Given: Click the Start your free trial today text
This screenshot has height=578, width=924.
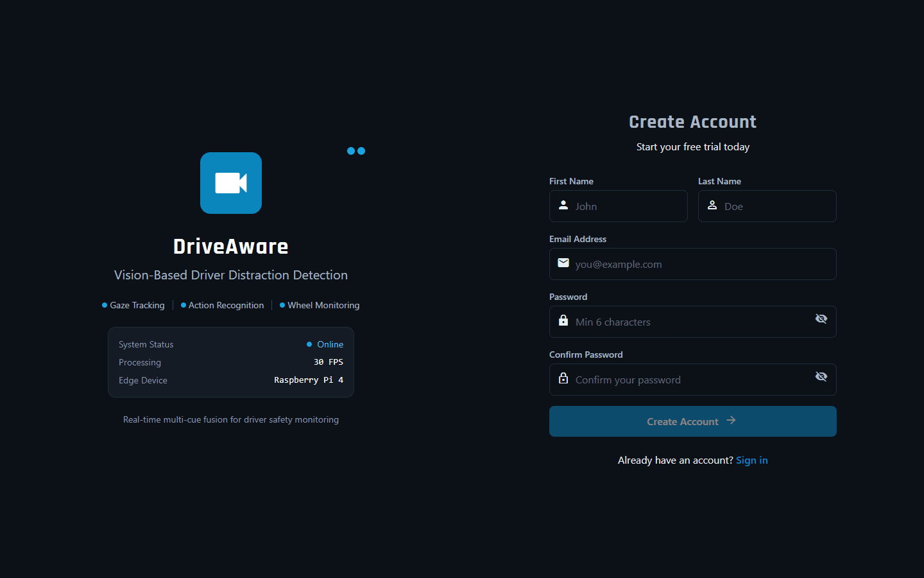Looking at the screenshot, I should pos(693,147).
